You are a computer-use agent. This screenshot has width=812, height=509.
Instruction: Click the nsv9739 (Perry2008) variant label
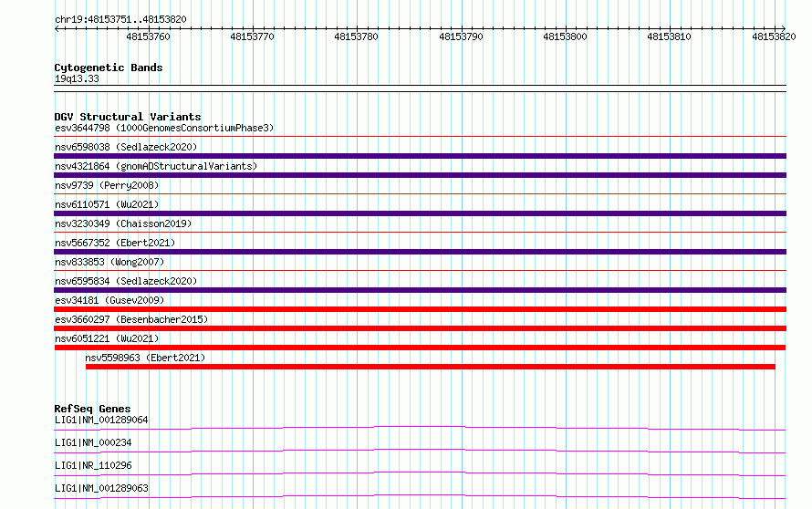pyautogui.click(x=107, y=185)
